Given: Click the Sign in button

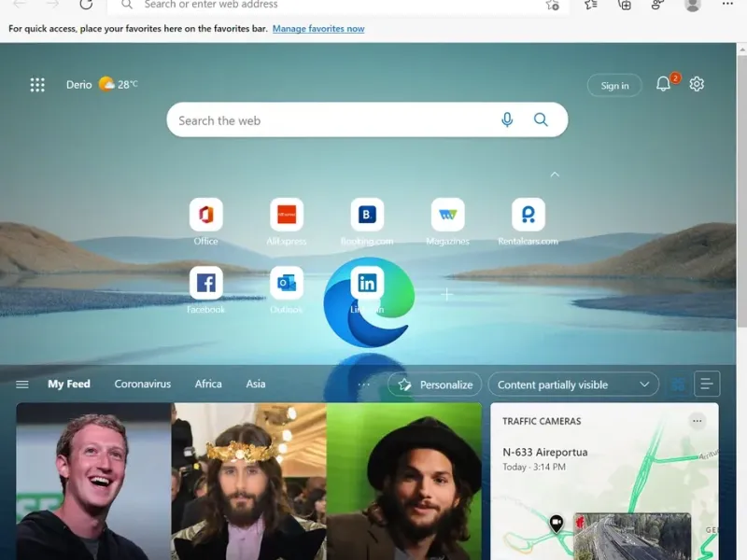Looking at the screenshot, I should tap(614, 85).
